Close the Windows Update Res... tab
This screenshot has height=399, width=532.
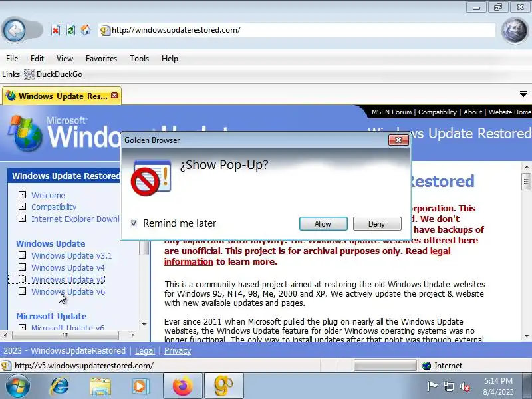(114, 96)
